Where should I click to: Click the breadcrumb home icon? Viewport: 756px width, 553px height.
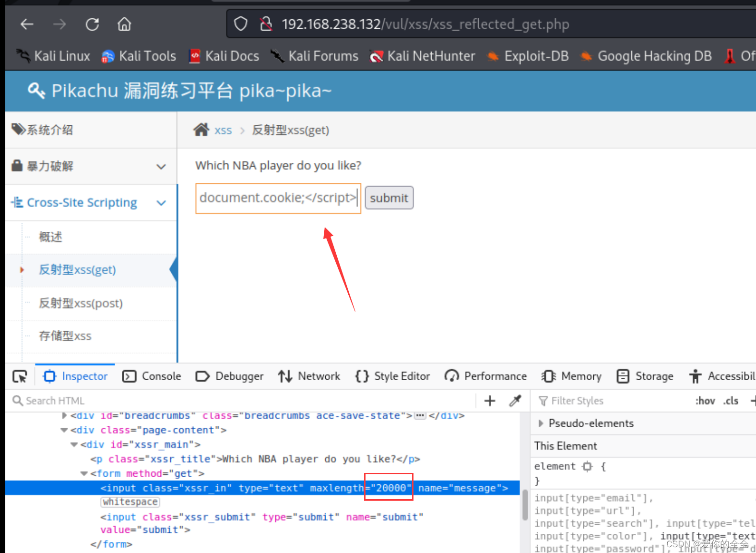click(x=201, y=130)
